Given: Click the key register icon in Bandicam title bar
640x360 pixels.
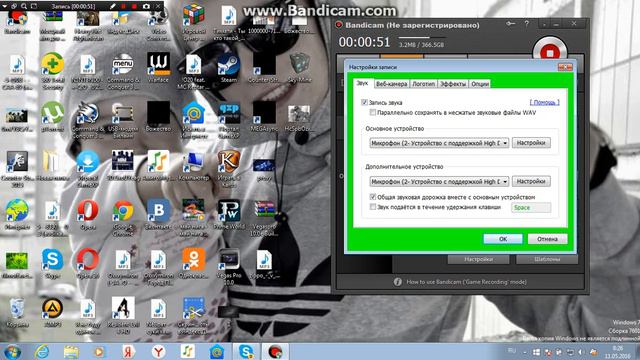Looking at the screenshot, I should tap(510, 24).
